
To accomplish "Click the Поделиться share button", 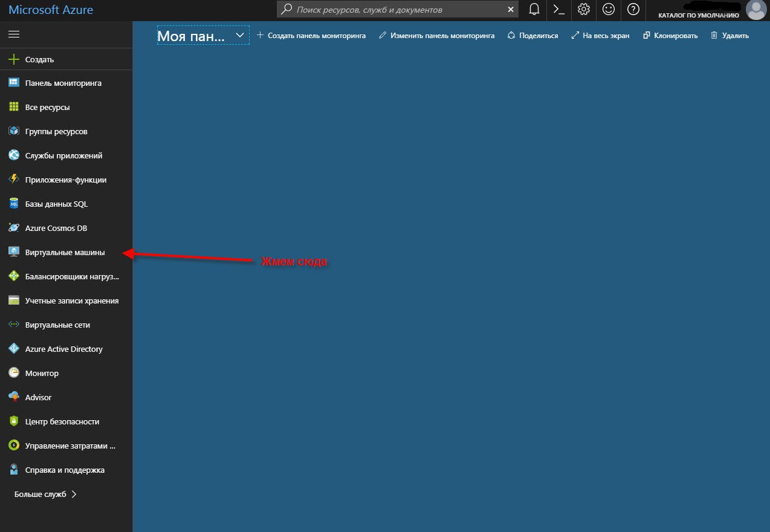I will 532,36.
